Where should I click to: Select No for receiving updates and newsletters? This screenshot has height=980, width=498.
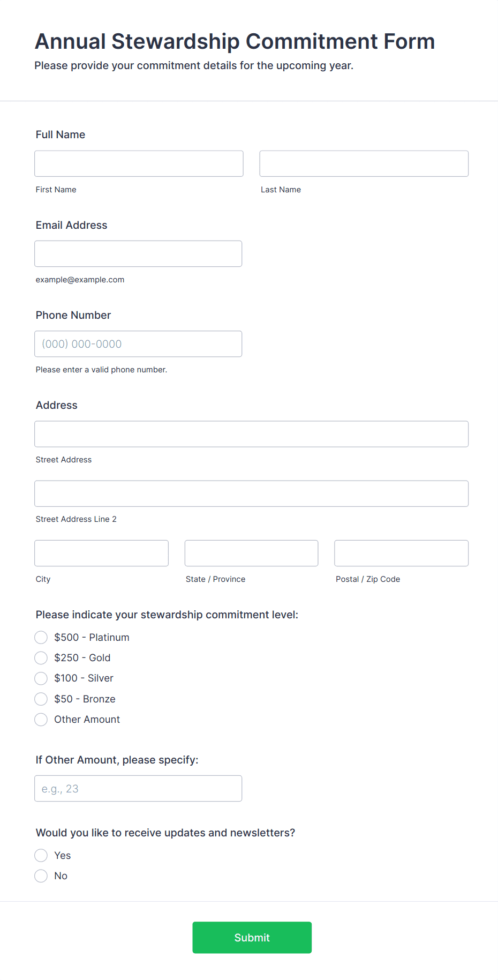coord(41,876)
